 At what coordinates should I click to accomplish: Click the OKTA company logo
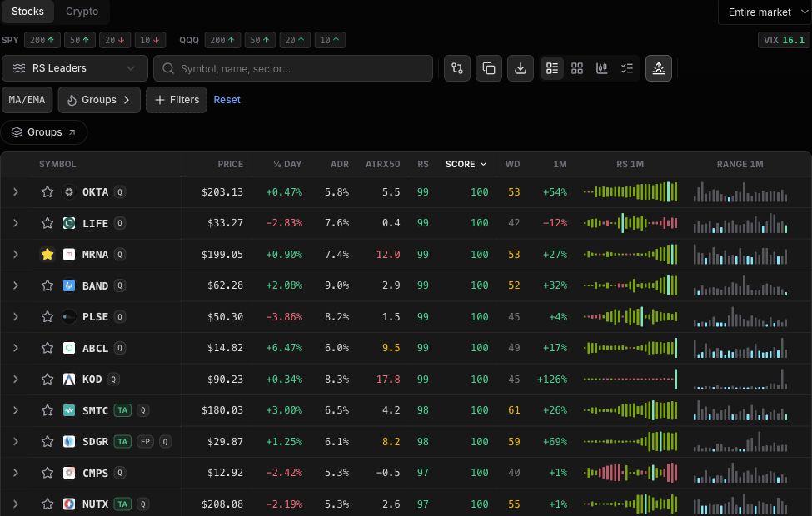[69, 192]
